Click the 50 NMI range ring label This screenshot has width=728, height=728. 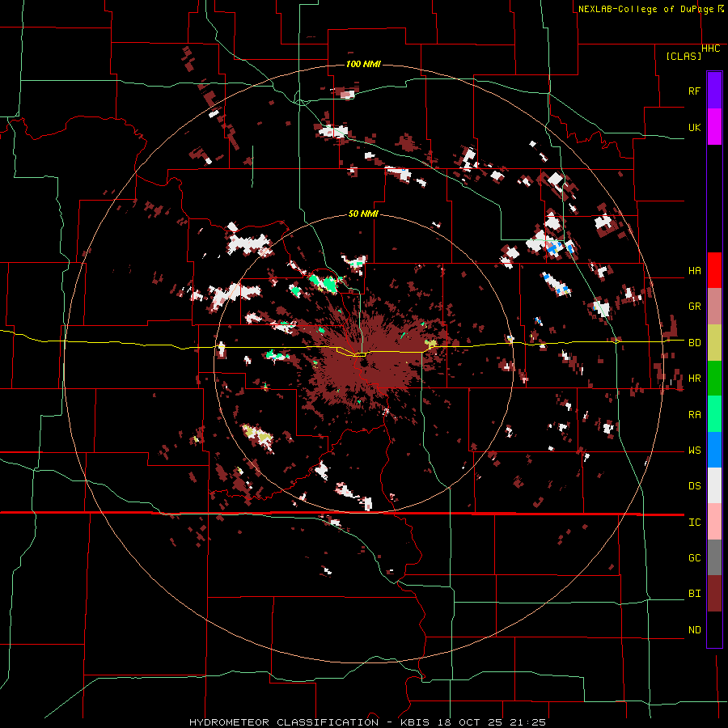click(363, 214)
